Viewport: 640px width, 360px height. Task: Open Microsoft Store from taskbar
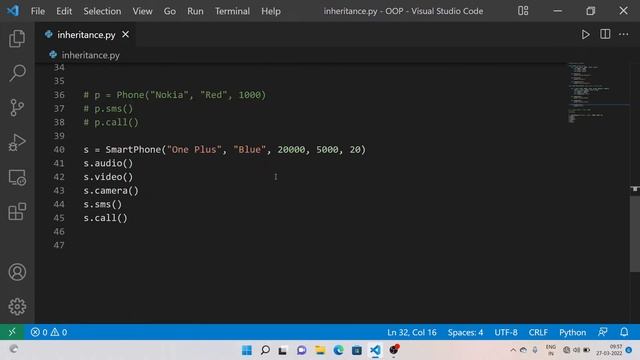(x=357, y=350)
